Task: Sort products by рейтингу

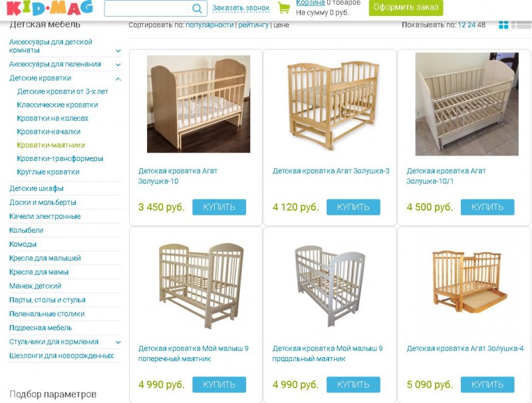Action: pos(253,25)
